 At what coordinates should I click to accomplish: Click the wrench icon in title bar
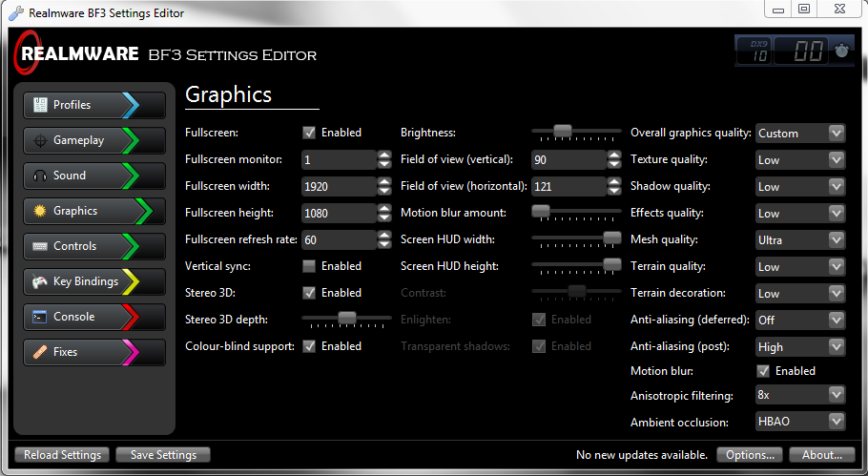pyautogui.click(x=16, y=12)
